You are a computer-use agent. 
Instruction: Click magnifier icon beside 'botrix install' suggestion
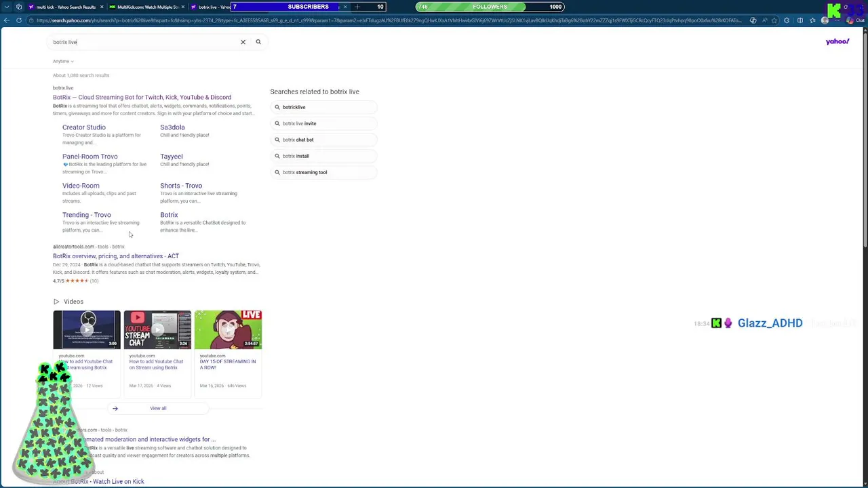click(x=277, y=156)
